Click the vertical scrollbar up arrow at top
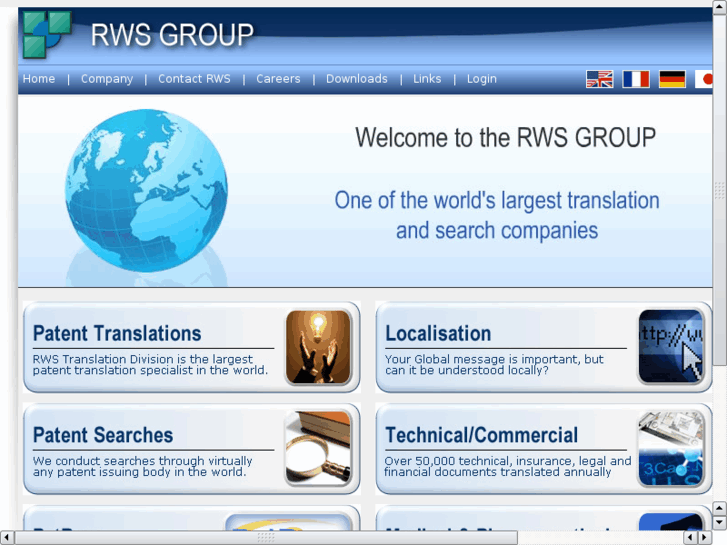 720,7
